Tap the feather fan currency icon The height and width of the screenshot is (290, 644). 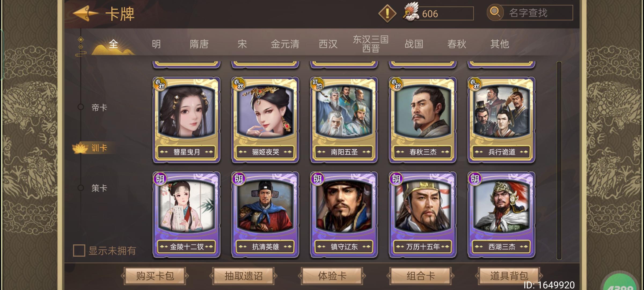coord(411,12)
